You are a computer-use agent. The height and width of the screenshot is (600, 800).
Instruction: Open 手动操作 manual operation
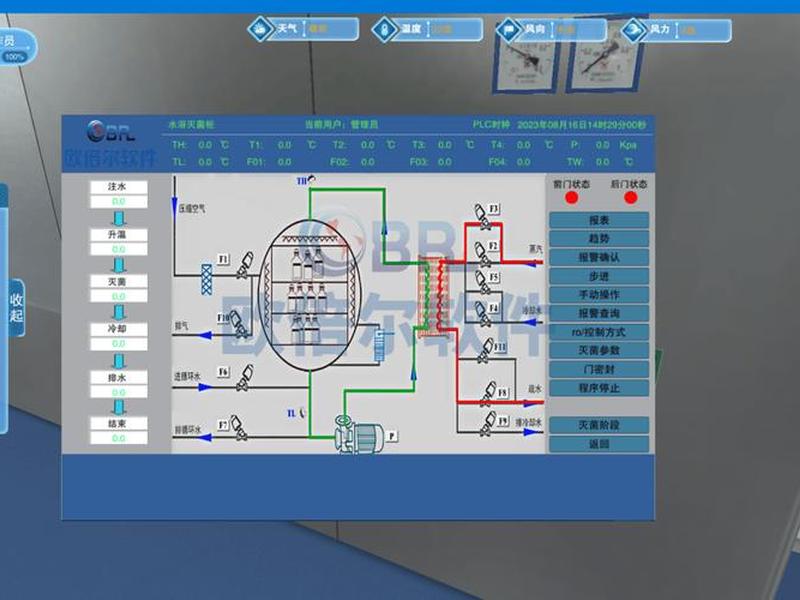[x=599, y=295]
